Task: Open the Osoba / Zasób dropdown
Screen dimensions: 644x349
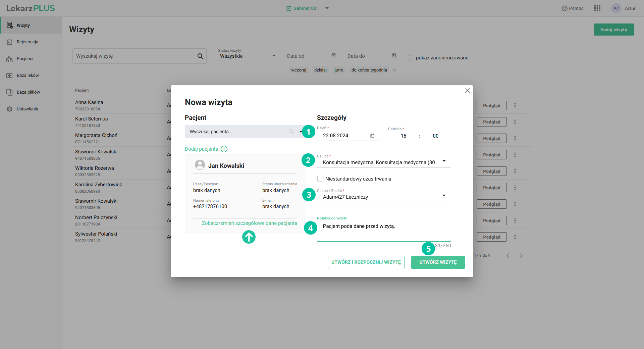Action: [x=444, y=196]
